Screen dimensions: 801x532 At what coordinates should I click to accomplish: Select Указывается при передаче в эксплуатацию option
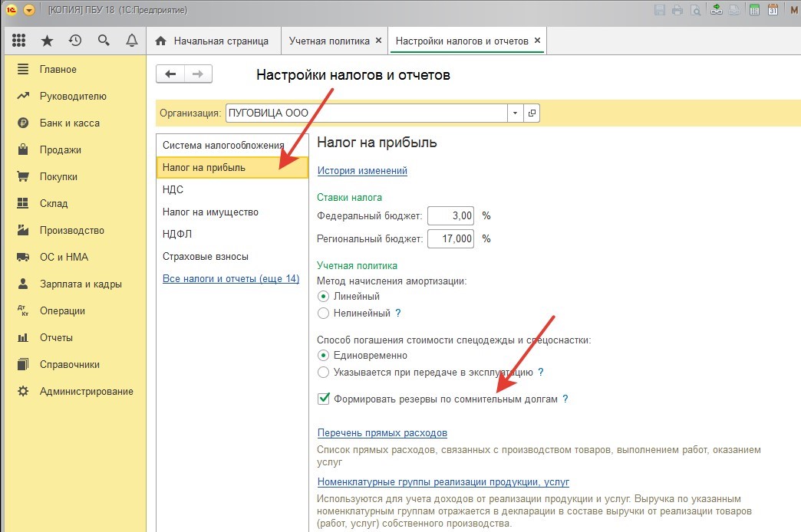(324, 372)
